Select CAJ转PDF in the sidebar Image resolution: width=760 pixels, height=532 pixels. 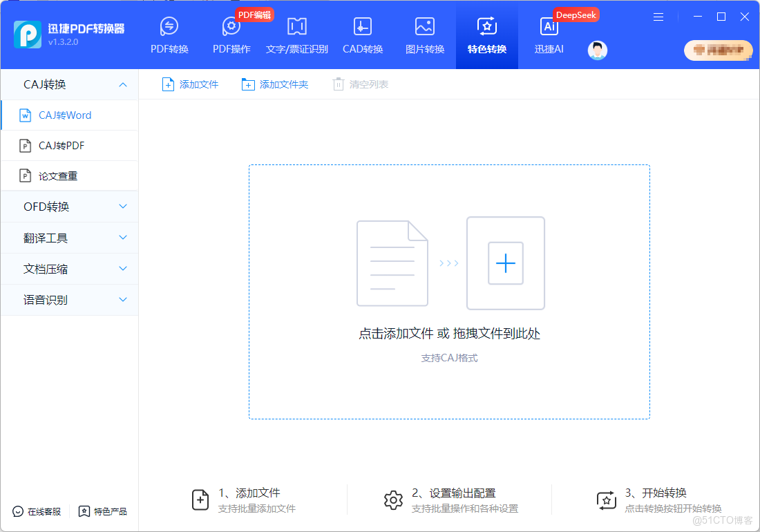pyautogui.click(x=69, y=145)
